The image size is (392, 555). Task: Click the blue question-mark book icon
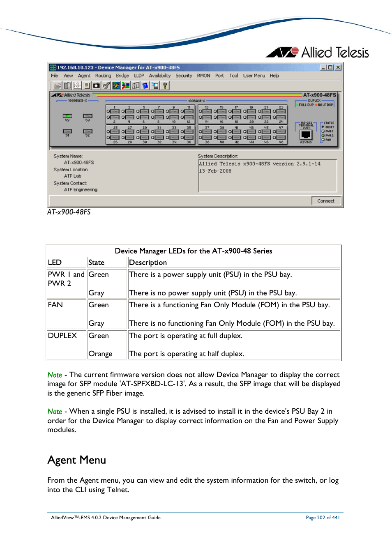click(x=145, y=85)
